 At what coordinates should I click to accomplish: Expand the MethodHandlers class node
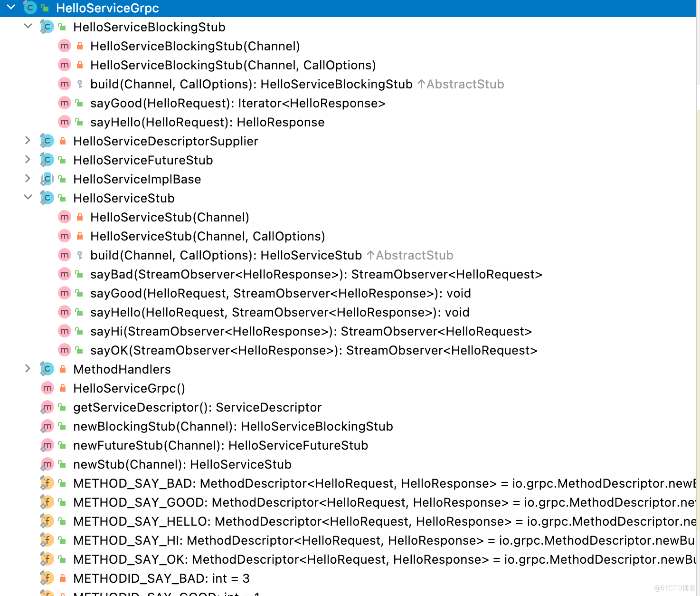28,368
